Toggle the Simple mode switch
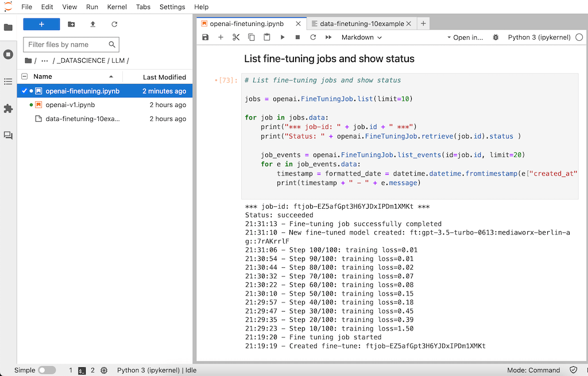This screenshot has width=588, height=376. (47, 370)
